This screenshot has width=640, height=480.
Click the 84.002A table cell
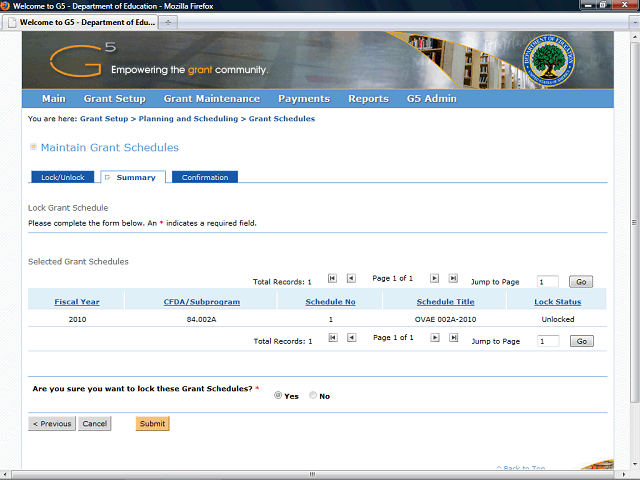point(201,319)
